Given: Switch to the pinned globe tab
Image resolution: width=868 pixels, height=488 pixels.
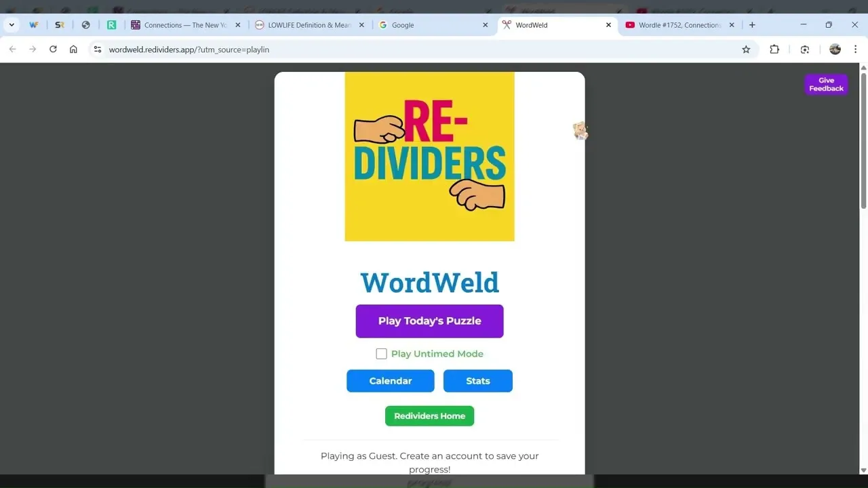Looking at the screenshot, I should pyautogui.click(x=85, y=25).
